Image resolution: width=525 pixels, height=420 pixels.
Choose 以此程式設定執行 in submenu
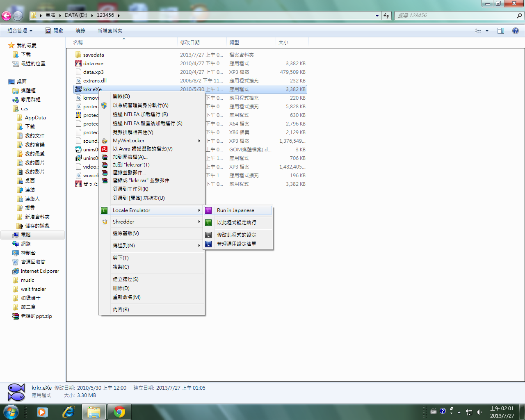pyautogui.click(x=238, y=223)
